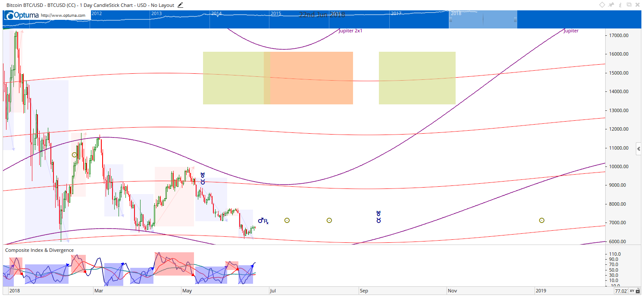This screenshot has height=298, width=644.
Task: Click the Optuma logo
Action: [22, 15]
